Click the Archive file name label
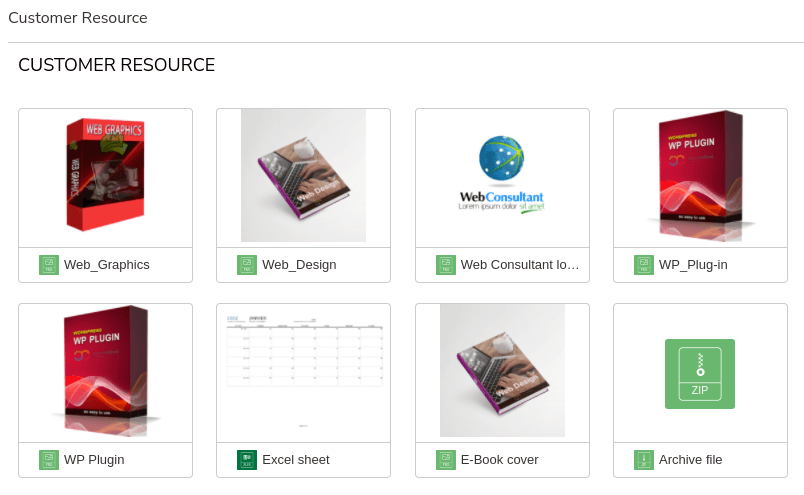The width and height of the screenshot is (804, 495). 690,460
